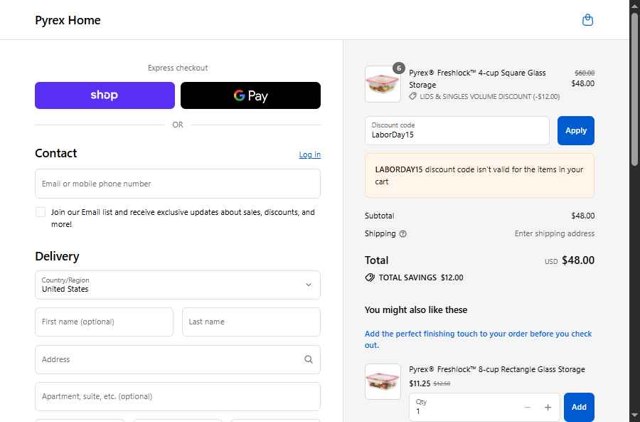Click the 'You might also like these' heading
Viewport: 640px width, 422px height.
pos(416,310)
